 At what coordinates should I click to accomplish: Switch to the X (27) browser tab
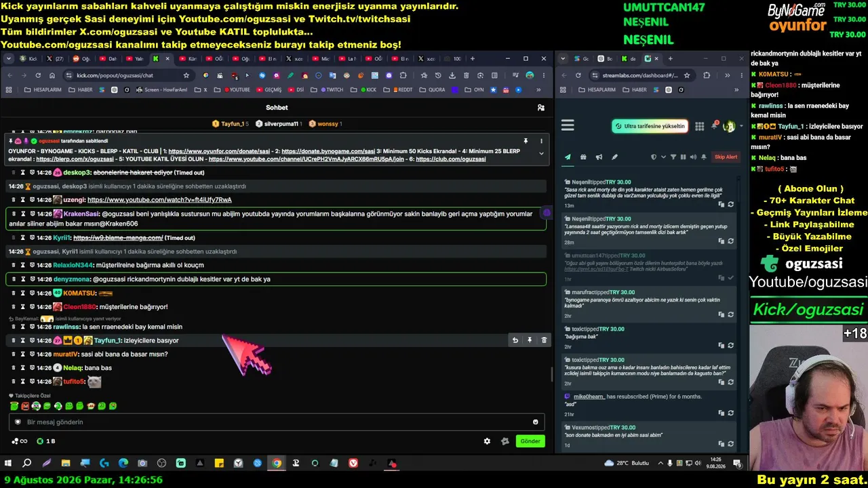(55, 59)
